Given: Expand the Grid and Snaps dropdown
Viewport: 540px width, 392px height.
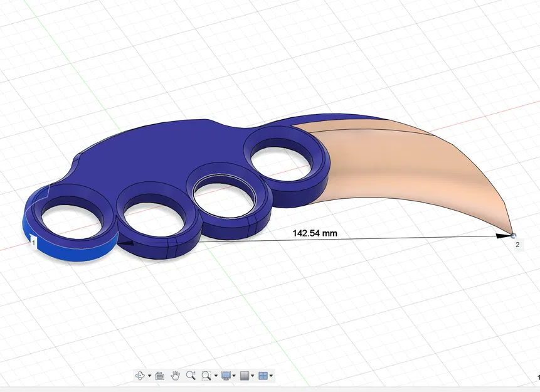Looking at the screenshot, I should tap(252, 376).
